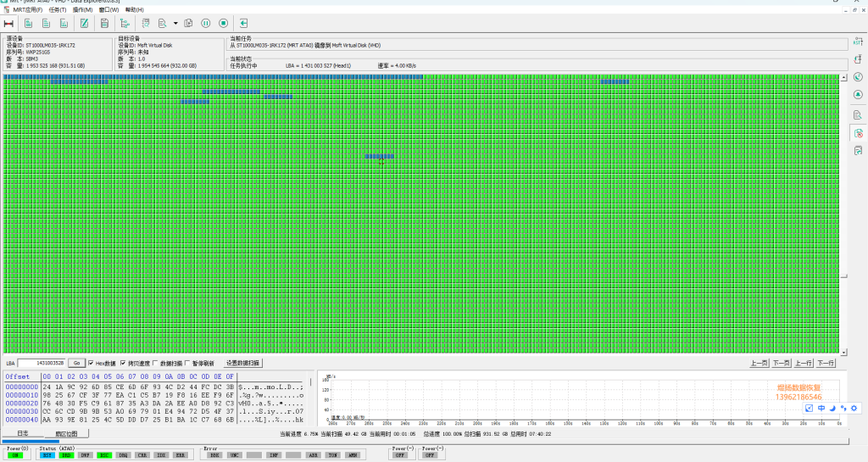This screenshot has height=462, width=868.
Task: Click the circled arrow right sidebar icon
Action: point(858,95)
